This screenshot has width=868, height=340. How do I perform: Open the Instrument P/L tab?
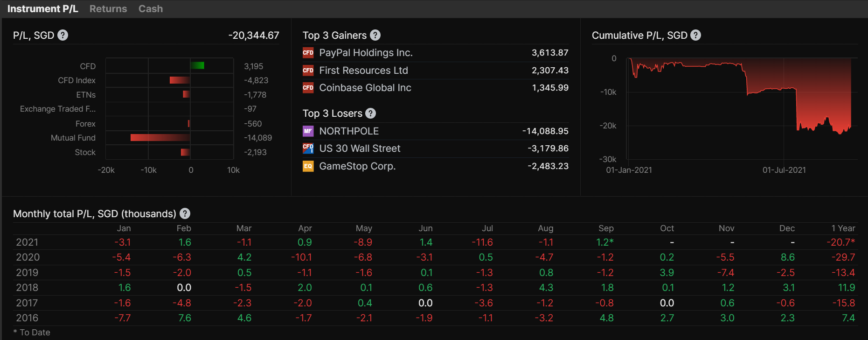pos(42,9)
